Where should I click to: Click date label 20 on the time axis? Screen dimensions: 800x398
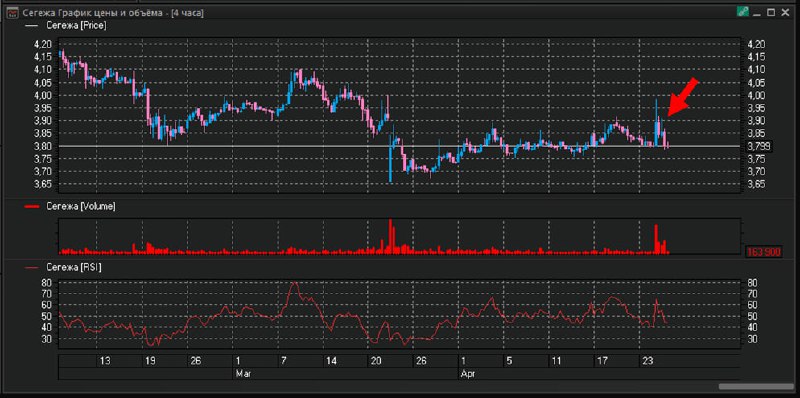376,361
